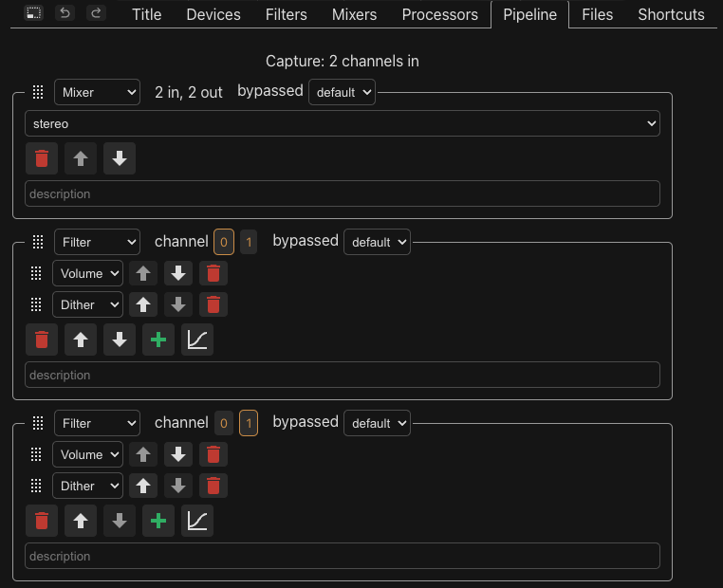The image size is (723, 588).
Task: Toggle channel 1 on first Filter step
Action: point(249,242)
